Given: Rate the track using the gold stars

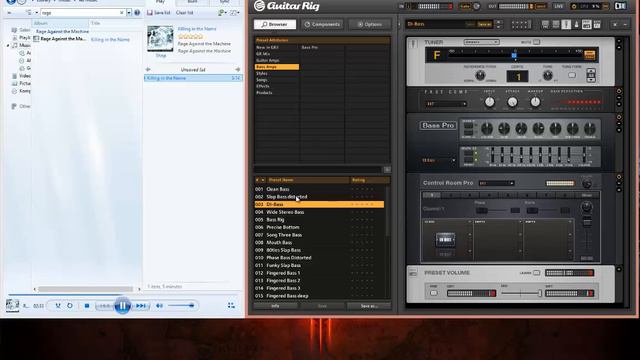Looking at the screenshot, I should pyautogui.click(x=190, y=36).
